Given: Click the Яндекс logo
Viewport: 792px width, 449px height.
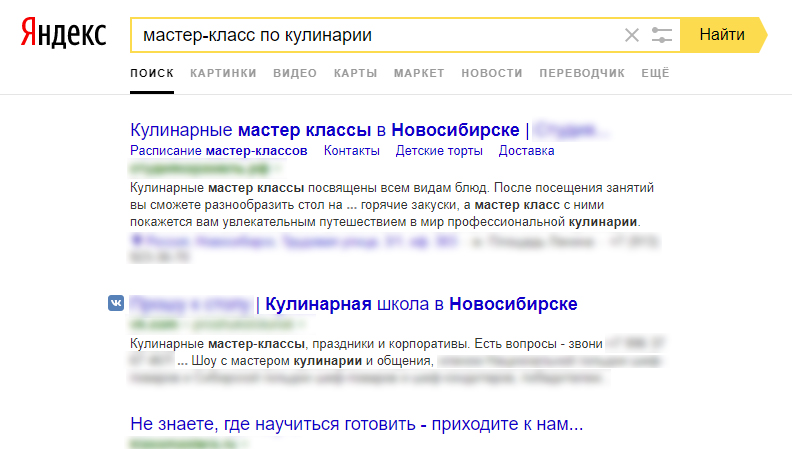Looking at the screenshot, I should click(x=64, y=33).
